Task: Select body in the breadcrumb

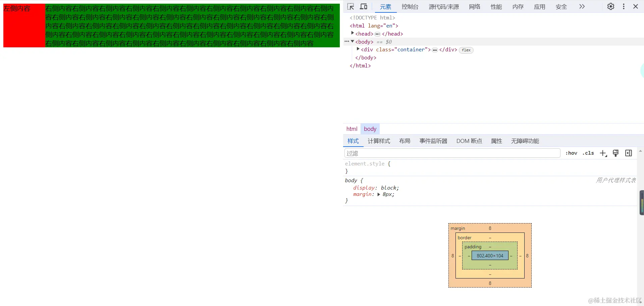Action: (x=370, y=129)
